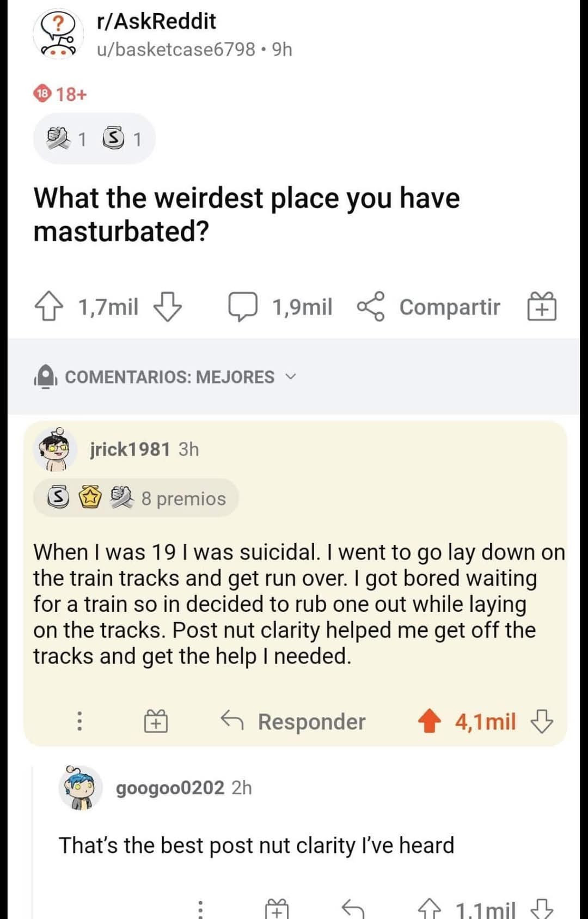This screenshot has width=588, height=919.
Task: Reply to jrick1981 with Responder
Action: tap(293, 721)
